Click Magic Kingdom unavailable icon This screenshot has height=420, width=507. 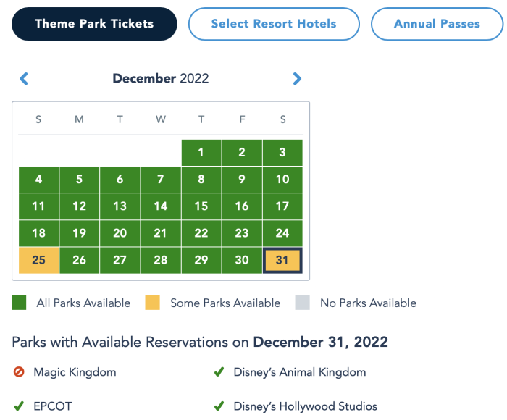[x=19, y=371]
